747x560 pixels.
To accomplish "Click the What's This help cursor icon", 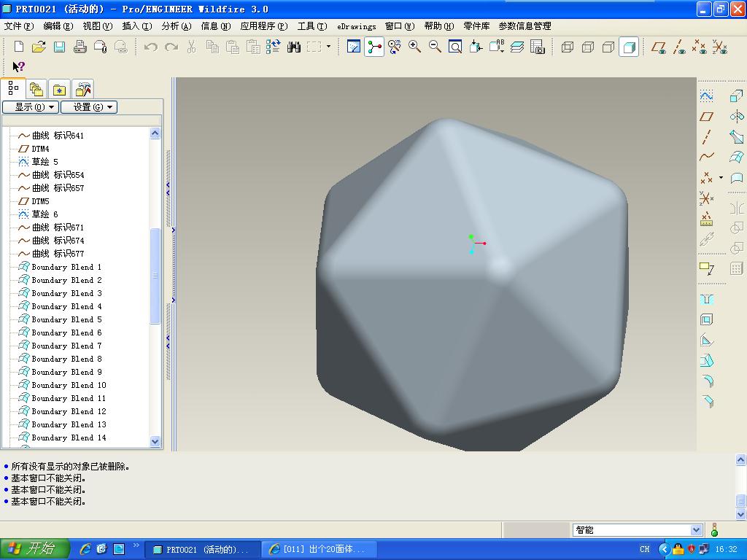I will tap(18, 66).
